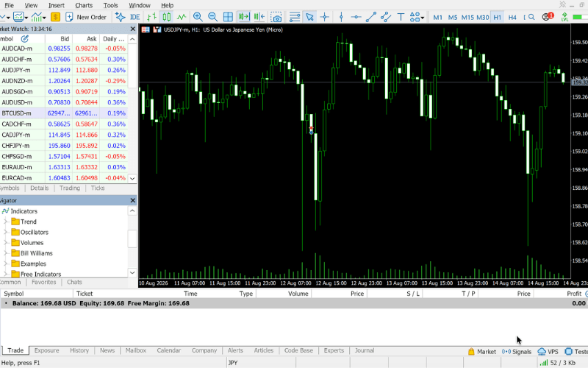588x368 pixels.
Task: Select the trendline drawing tool
Action: click(x=371, y=17)
